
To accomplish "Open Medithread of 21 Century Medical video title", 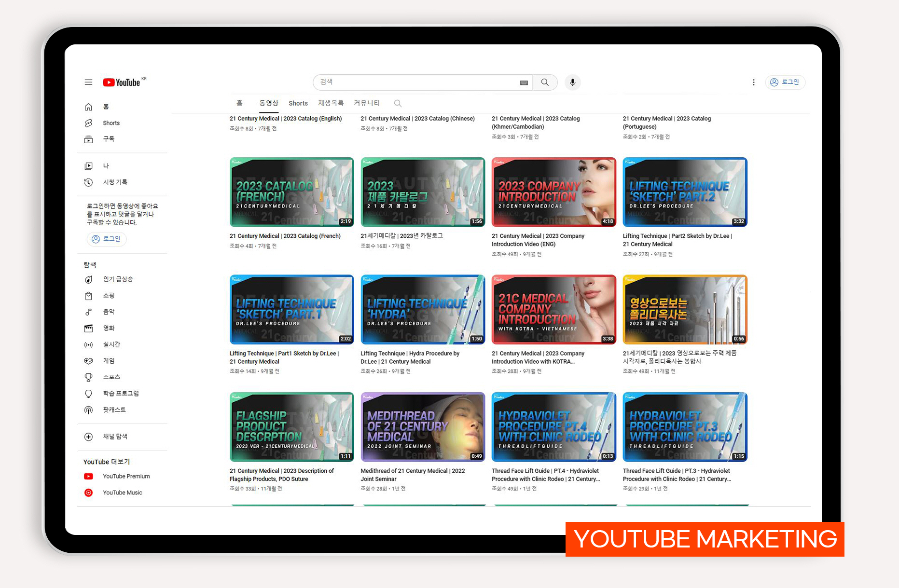I will point(413,475).
